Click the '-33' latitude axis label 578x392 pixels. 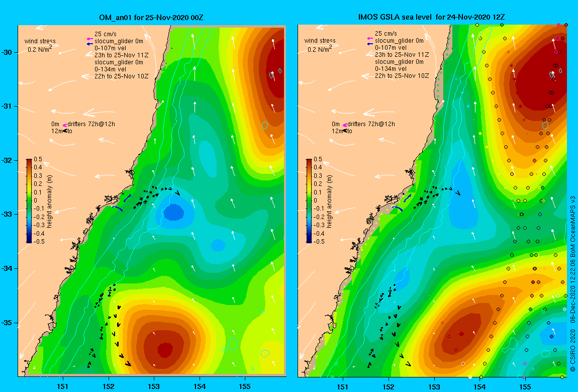point(7,214)
